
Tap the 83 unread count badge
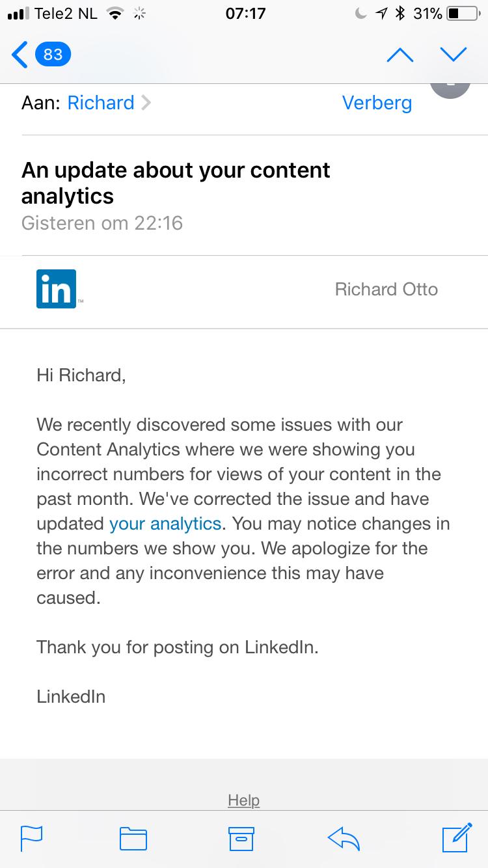[53, 55]
